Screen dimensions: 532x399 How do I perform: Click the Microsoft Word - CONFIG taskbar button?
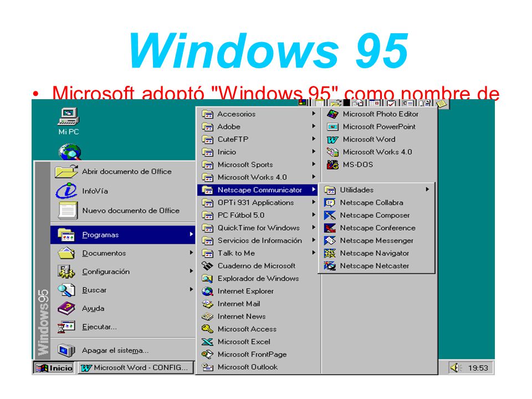[x=135, y=368]
